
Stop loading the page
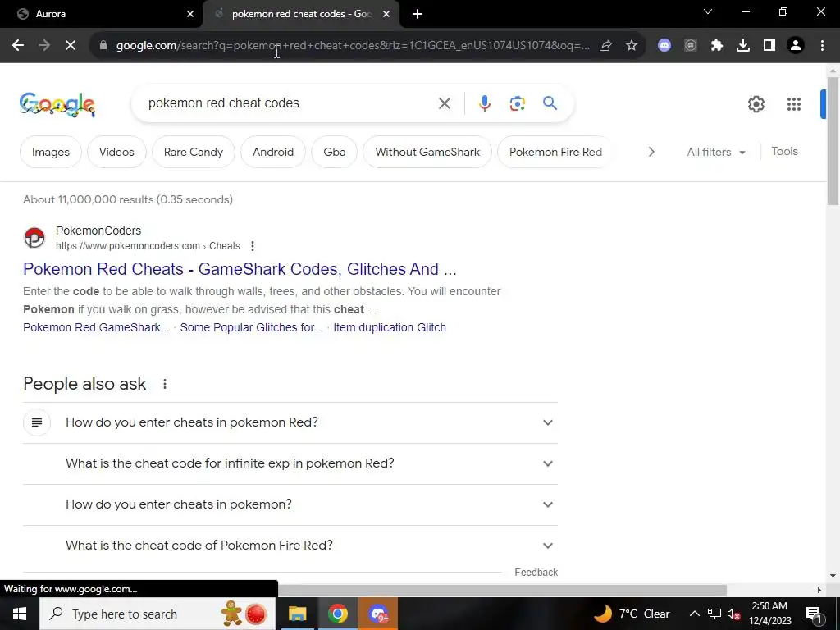pos(71,46)
